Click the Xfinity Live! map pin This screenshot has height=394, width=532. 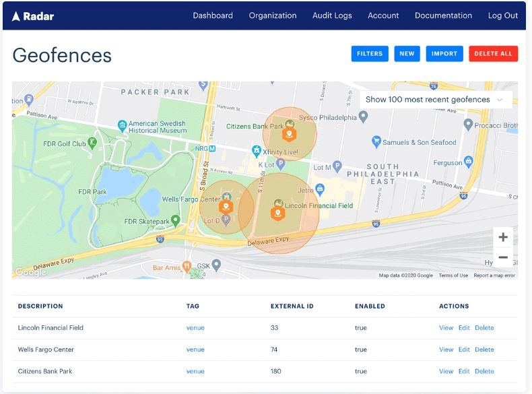click(257, 151)
